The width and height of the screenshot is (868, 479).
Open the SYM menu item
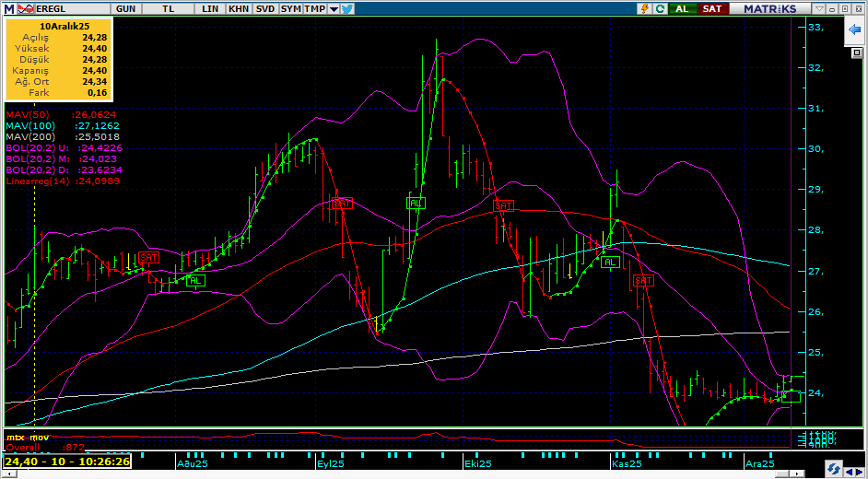point(290,8)
